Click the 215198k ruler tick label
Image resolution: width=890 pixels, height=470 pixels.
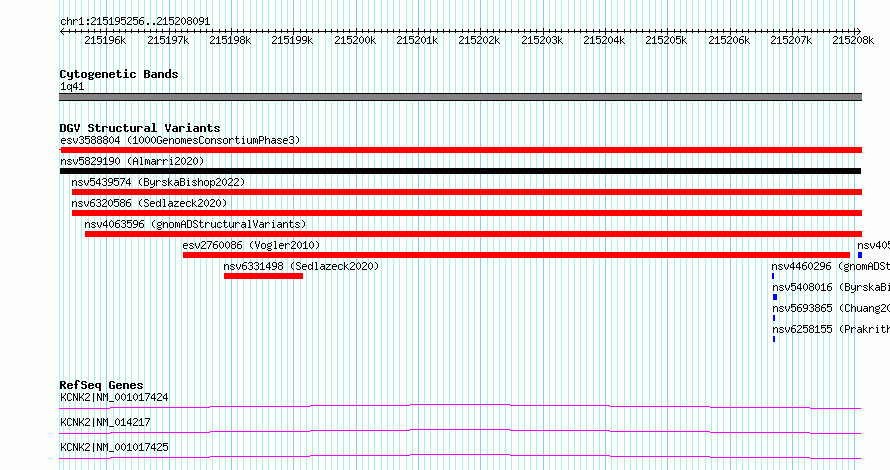pyautogui.click(x=230, y=41)
